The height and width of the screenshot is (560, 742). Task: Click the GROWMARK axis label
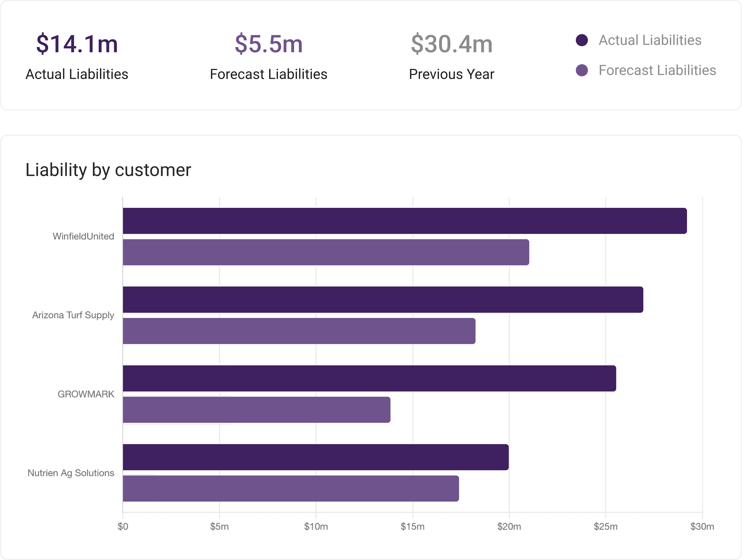point(86,394)
